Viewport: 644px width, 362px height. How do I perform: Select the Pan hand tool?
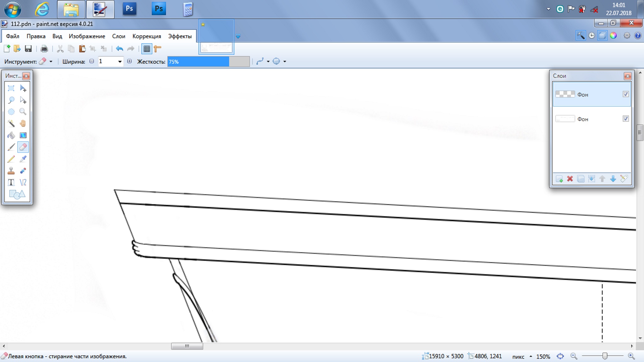(x=23, y=123)
